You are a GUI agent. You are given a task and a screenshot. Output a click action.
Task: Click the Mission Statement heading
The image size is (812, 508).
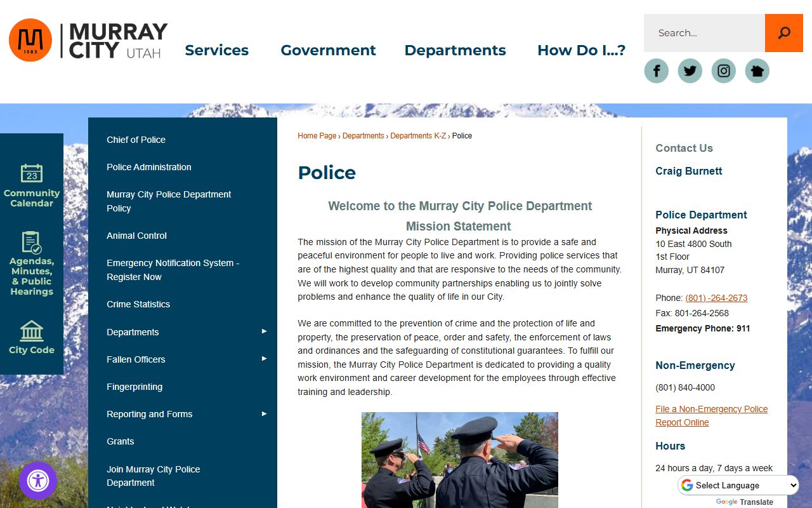(x=459, y=226)
